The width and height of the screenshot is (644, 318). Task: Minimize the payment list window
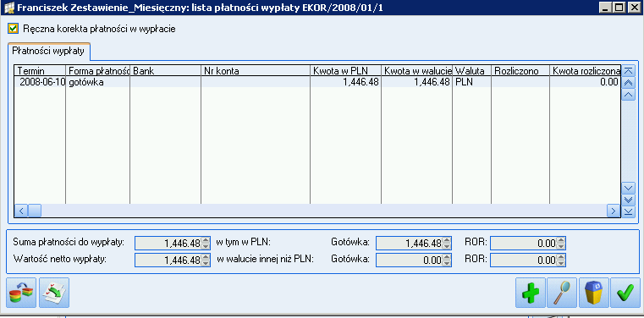605,8
